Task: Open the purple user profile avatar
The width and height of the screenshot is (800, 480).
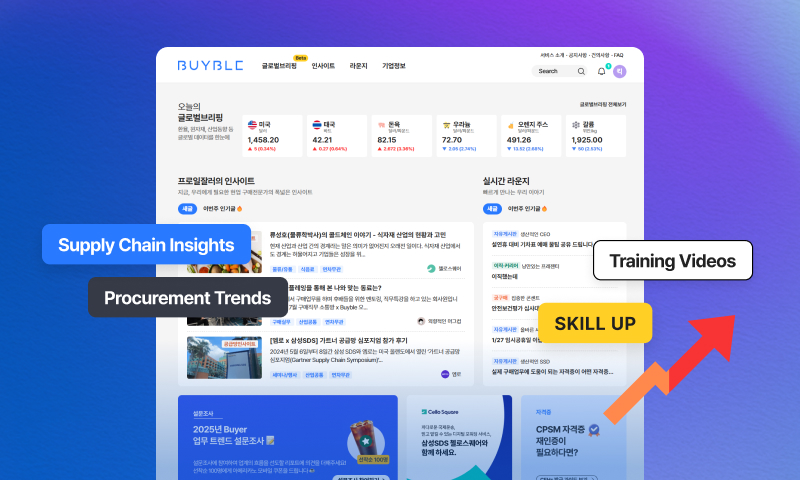Action: coord(619,71)
